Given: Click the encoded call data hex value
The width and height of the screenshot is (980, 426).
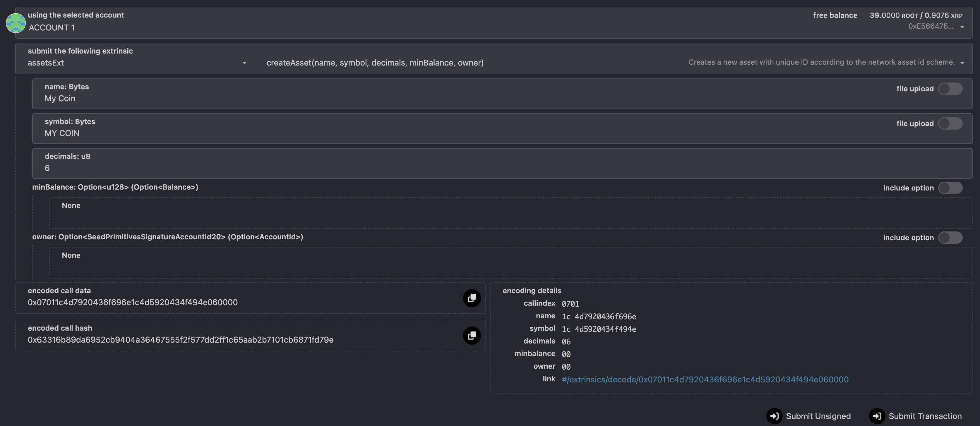Looking at the screenshot, I should [132, 303].
